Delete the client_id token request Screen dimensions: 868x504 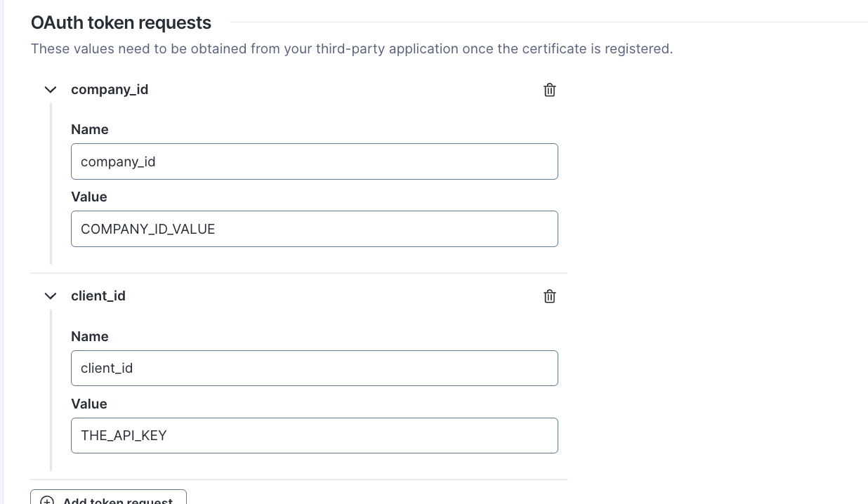[550, 296]
